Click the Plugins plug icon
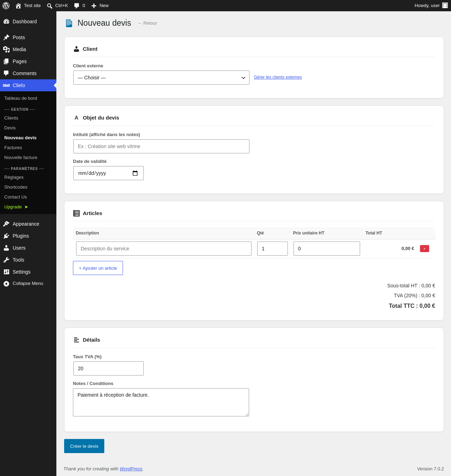 click(x=6, y=236)
